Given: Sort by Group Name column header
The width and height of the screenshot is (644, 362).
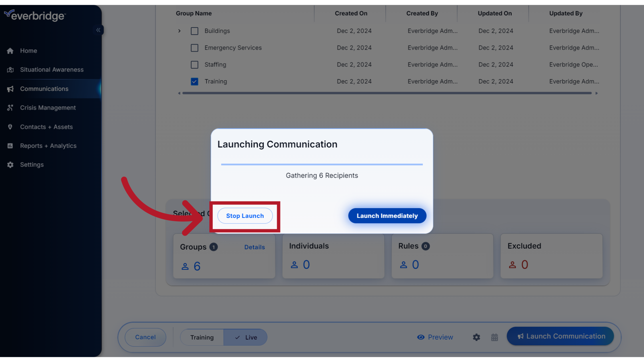Looking at the screenshot, I should [x=194, y=13].
